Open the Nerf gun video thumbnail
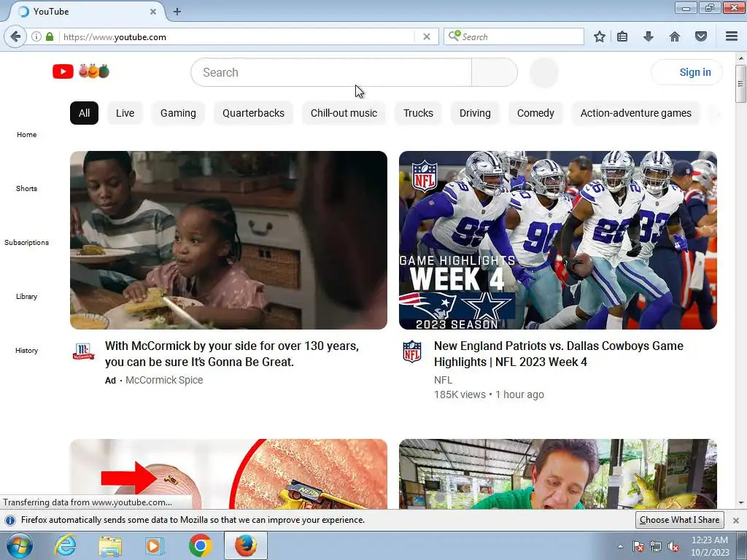This screenshot has width=747, height=560. click(x=228, y=474)
